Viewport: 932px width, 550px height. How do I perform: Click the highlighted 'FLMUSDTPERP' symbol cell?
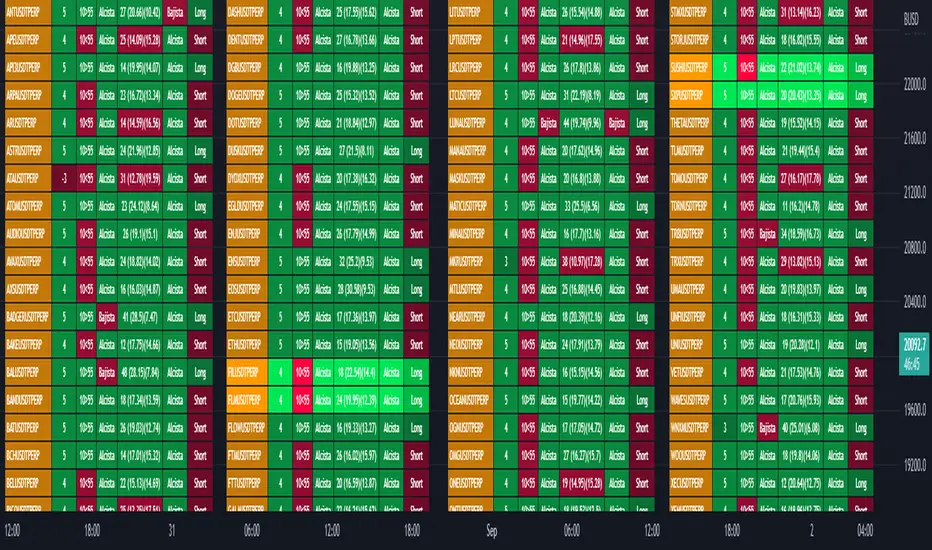click(x=247, y=400)
